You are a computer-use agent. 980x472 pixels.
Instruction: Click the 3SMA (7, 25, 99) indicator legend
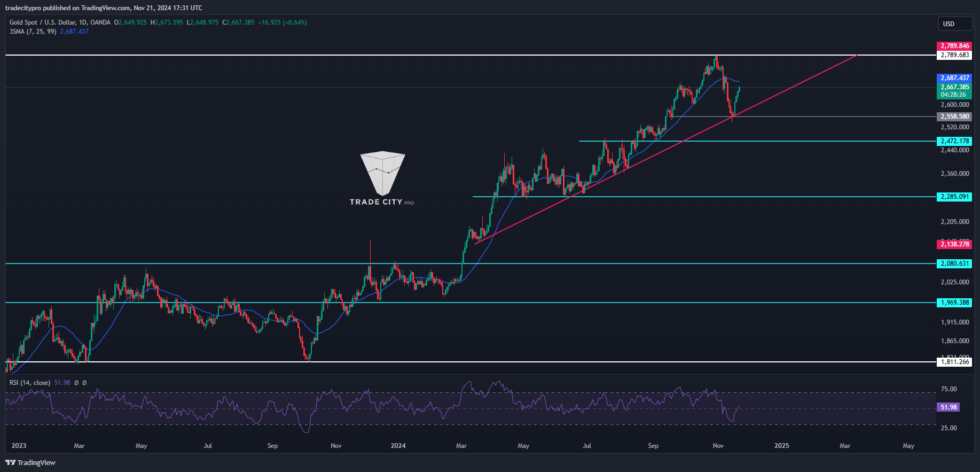coord(33,32)
